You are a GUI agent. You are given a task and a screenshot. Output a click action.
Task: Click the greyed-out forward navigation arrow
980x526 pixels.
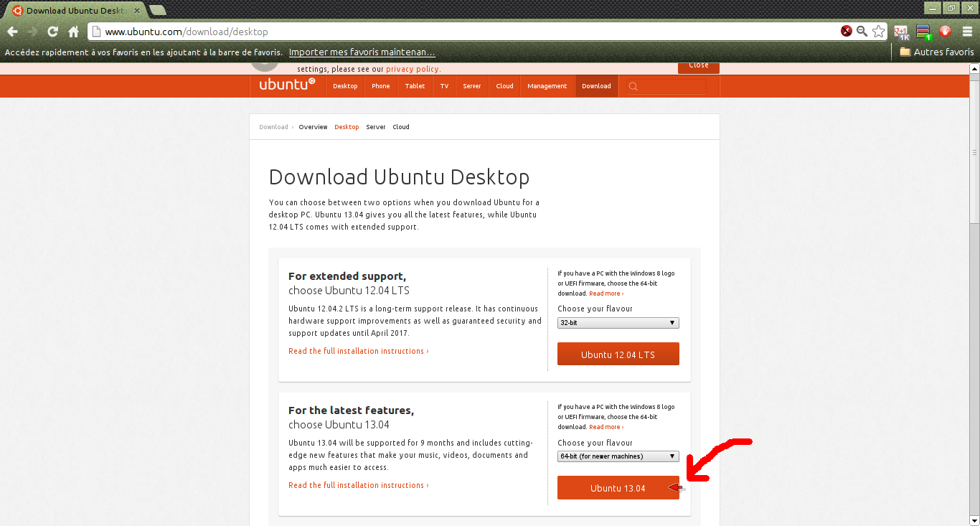(x=32, y=32)
